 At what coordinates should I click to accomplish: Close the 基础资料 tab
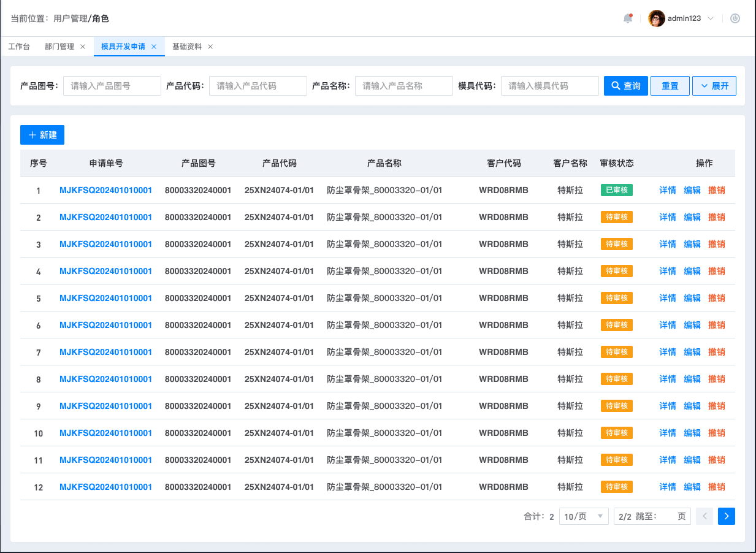pos(210,47)
